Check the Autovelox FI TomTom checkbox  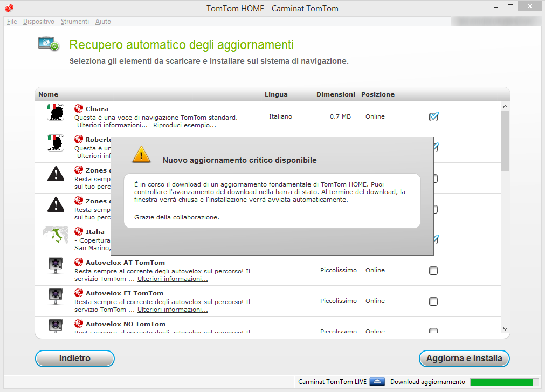pos(433,301)
